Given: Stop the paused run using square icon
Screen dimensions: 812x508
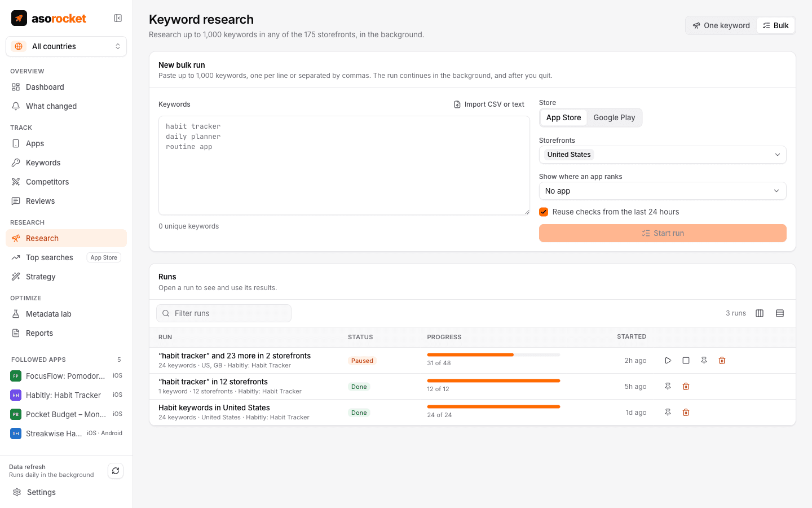Looking at the screenshot, I should pos(686,361).
